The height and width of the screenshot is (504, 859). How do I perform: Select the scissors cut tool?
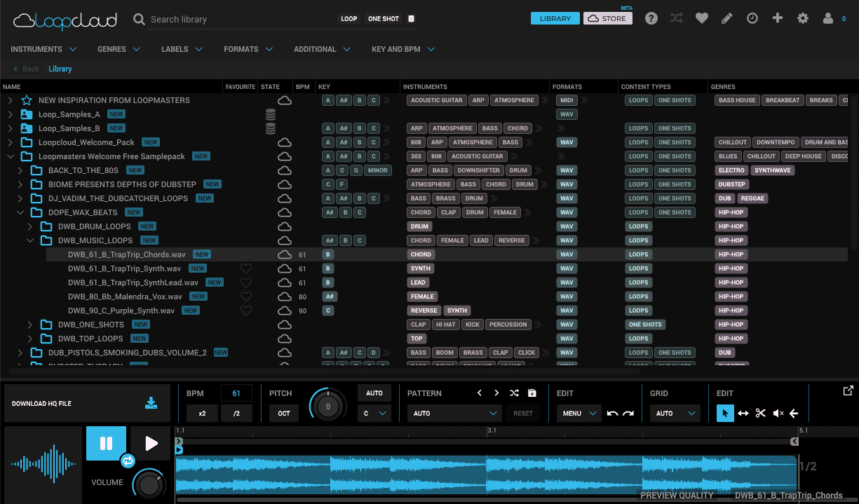[x=761, y=413]
